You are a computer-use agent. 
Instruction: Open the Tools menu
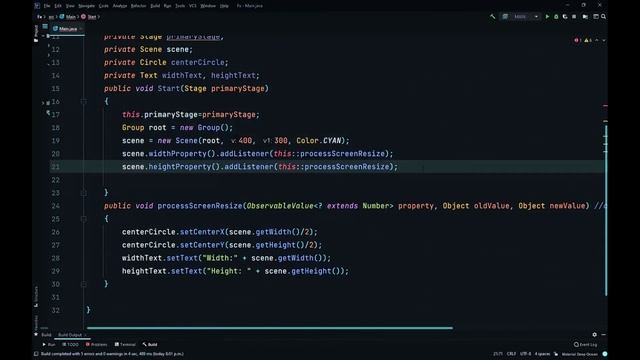click(180, 6)
